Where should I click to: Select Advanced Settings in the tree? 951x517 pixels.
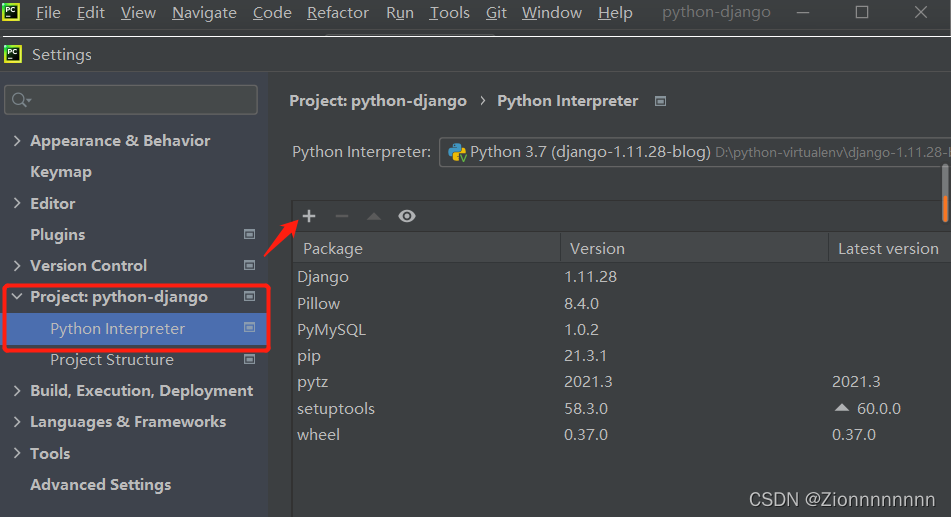pyautogui.click(x=101, y=485)
